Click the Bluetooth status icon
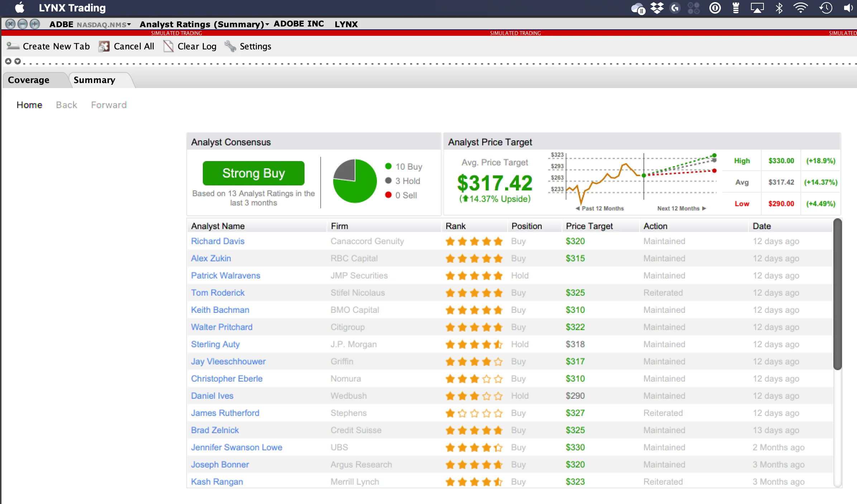The image size is (857, 504). point(779,8)
